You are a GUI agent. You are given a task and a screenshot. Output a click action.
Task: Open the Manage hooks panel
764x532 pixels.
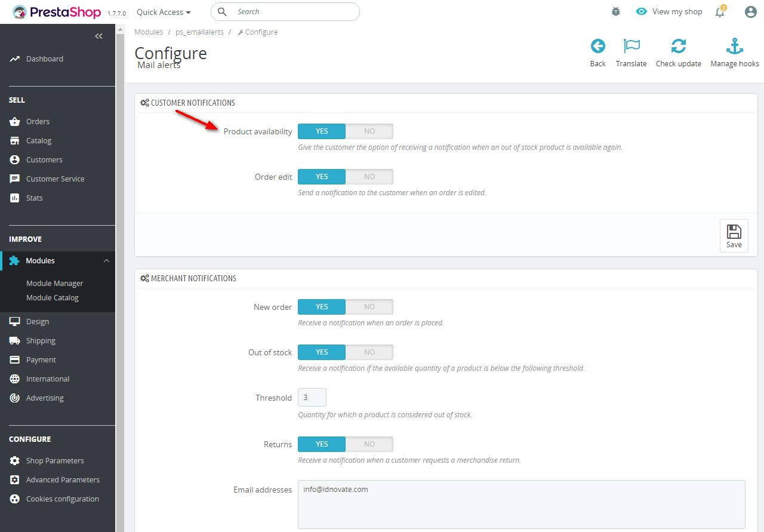(734, 51)
